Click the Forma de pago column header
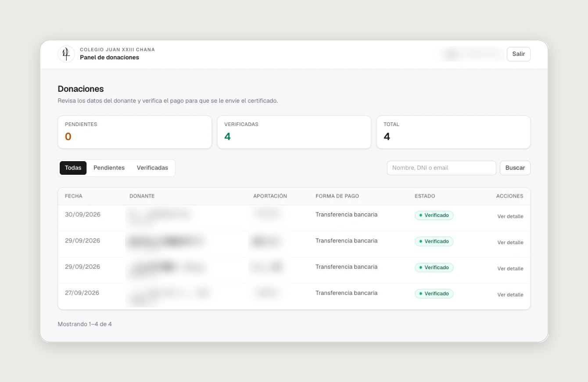The height and width of the screenshot is (382, 588). point(337,196)
